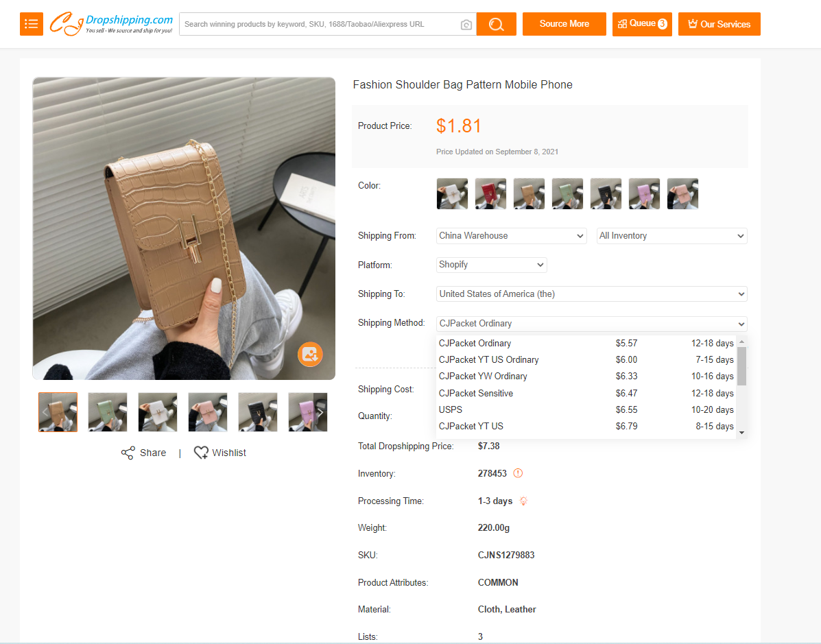Click the orange search magnifier button
The height and width of the screenshot is (644, 821).
click(496, 24)
